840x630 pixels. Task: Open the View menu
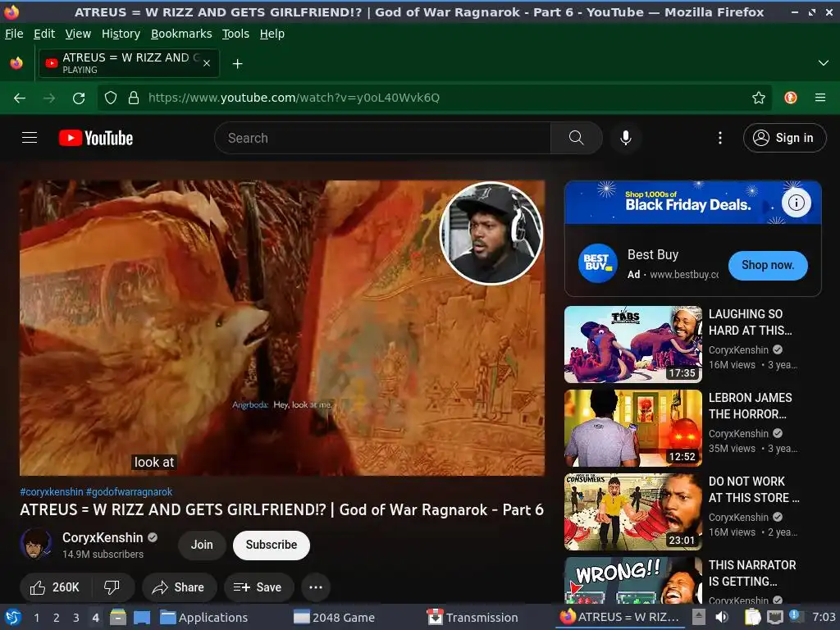[78, 34]
